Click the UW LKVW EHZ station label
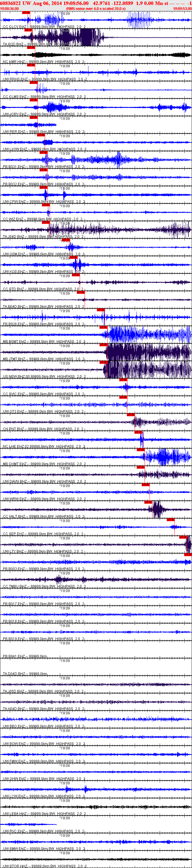 coord(45,149)
